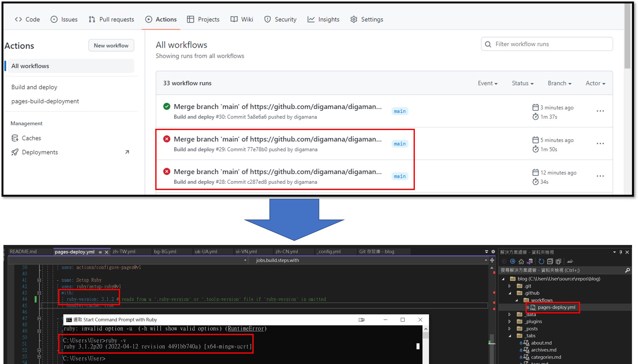Open failed workflow run #28 link
Image resolution: width=638 pixels, height=364 pixels.
278,172
